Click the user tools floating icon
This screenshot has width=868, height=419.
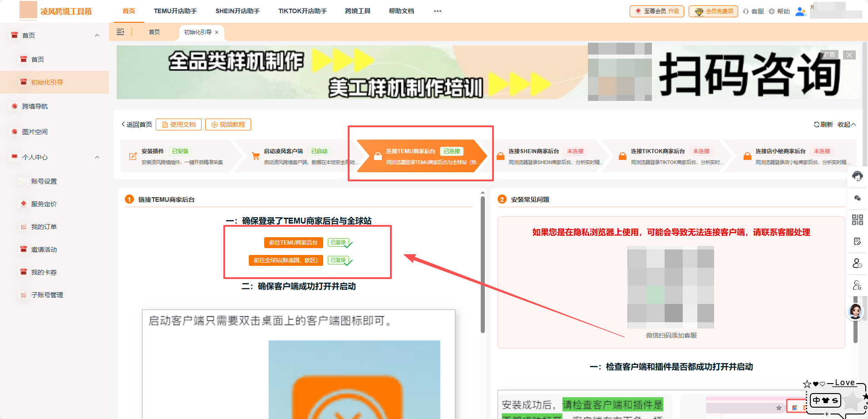(x=857, y=285)
